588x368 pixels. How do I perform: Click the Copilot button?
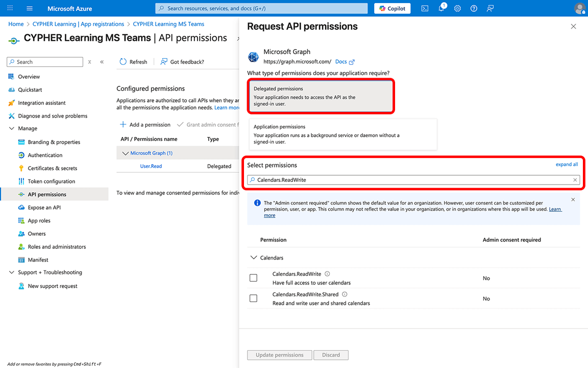(x=392, y=8)
